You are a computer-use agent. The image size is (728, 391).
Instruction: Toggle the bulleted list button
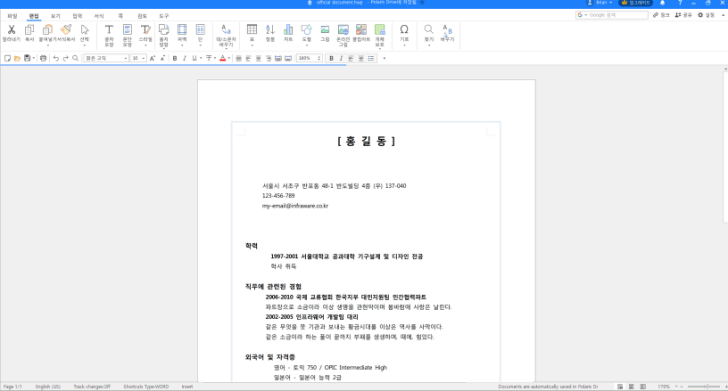coord(371,58)
